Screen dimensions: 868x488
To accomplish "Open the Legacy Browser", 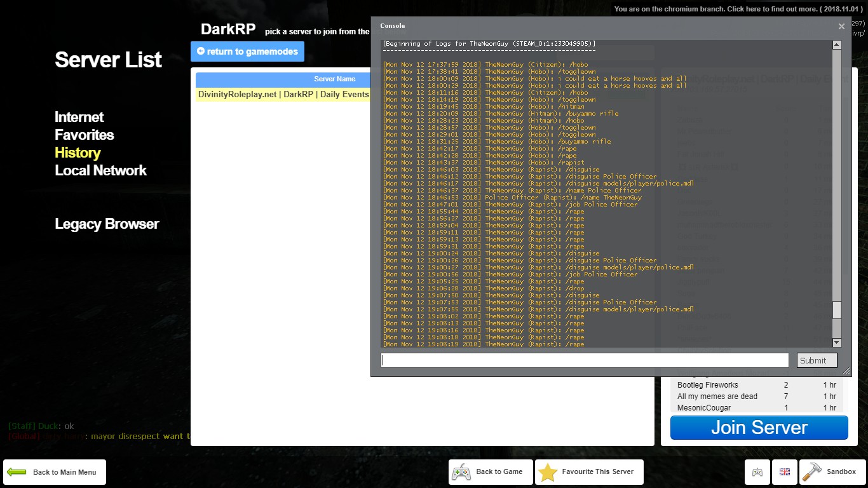I will (107, 224).
